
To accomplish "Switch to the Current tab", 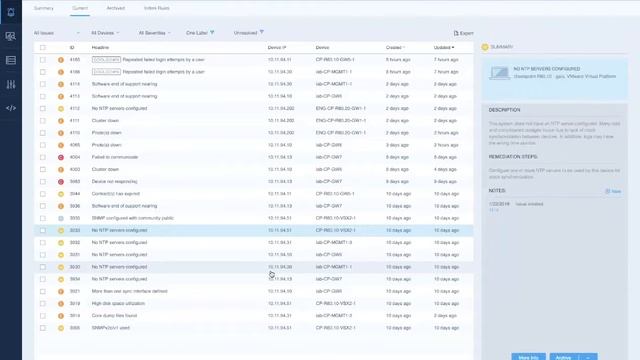I will (x=80, y=8).
